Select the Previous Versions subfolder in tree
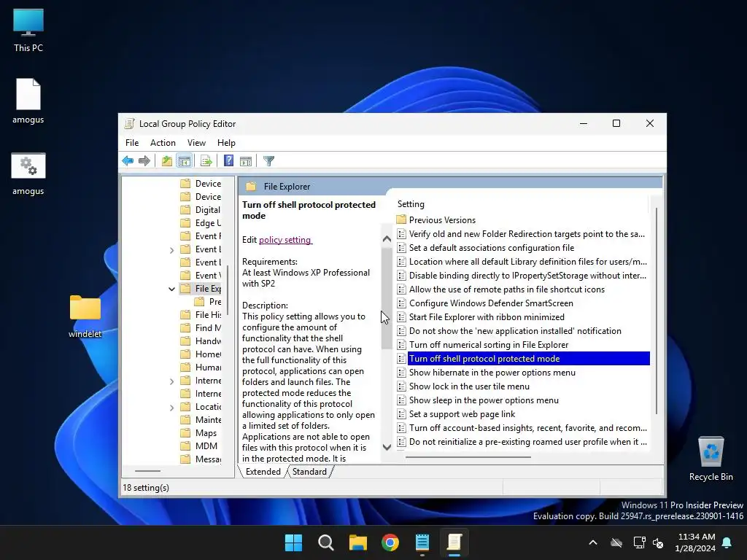Image resolution: width=747 pixels, height=560 pixels. pyautogui.click(x=208, y=302)
